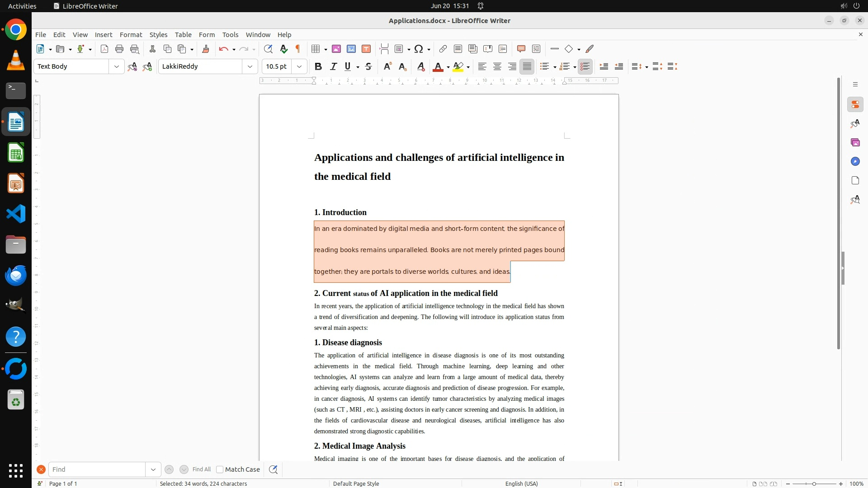Toggle Bold formatting on

tap(318, 66)
